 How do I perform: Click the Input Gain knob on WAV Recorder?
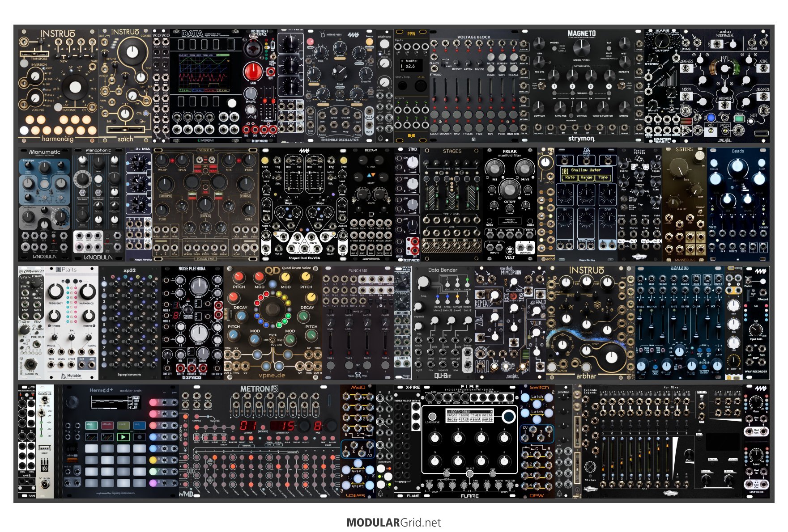coord(756,330)
